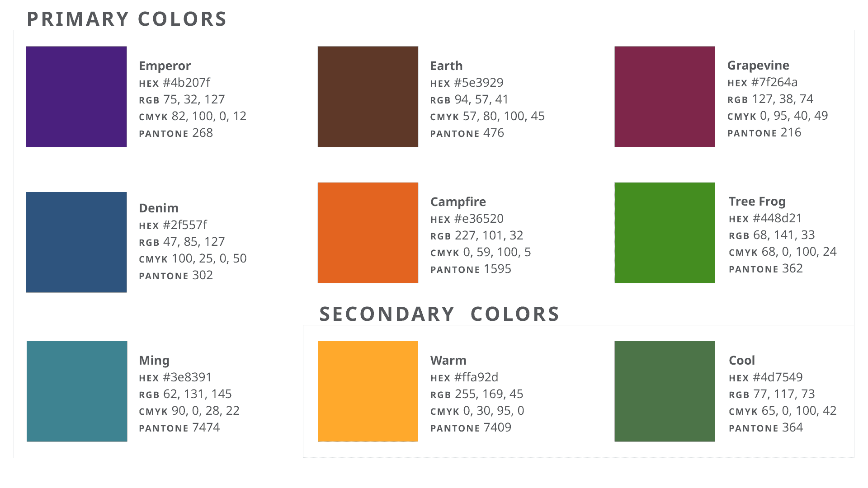The height and width of the screenshot is (488, 868).
Task: Select the Ming teal swatch
Action: pos(77,391)
